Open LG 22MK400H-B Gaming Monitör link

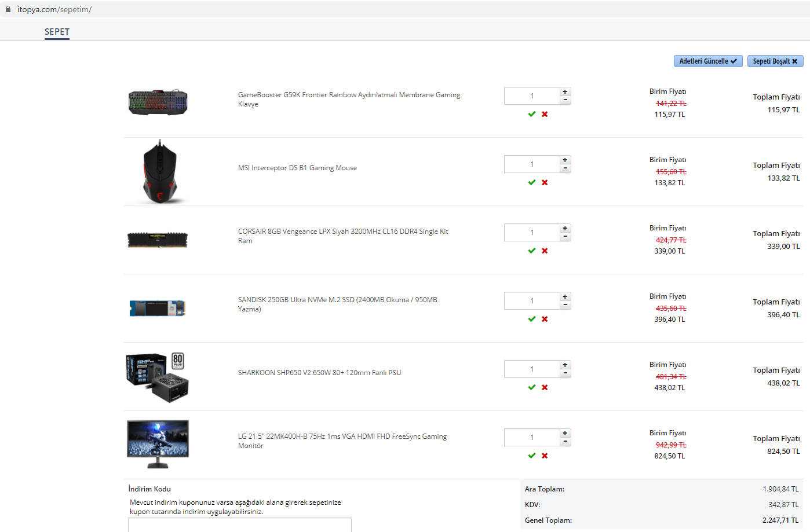point(342,441)
